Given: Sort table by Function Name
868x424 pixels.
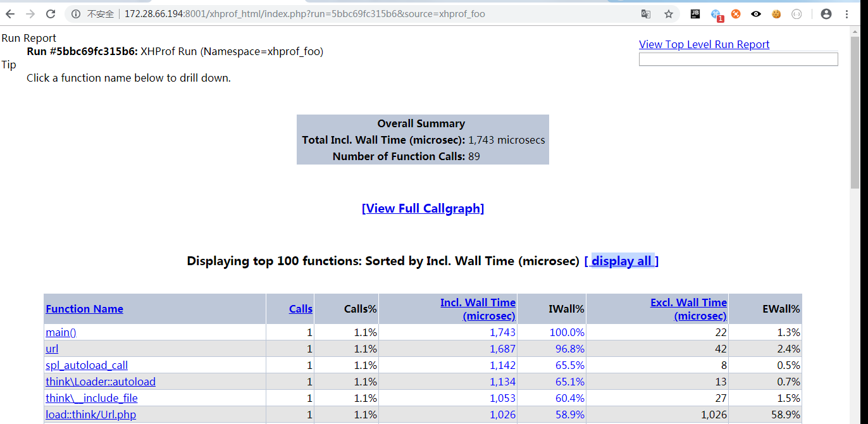Looking at the screenshot, I should click(x=84, y=309).
